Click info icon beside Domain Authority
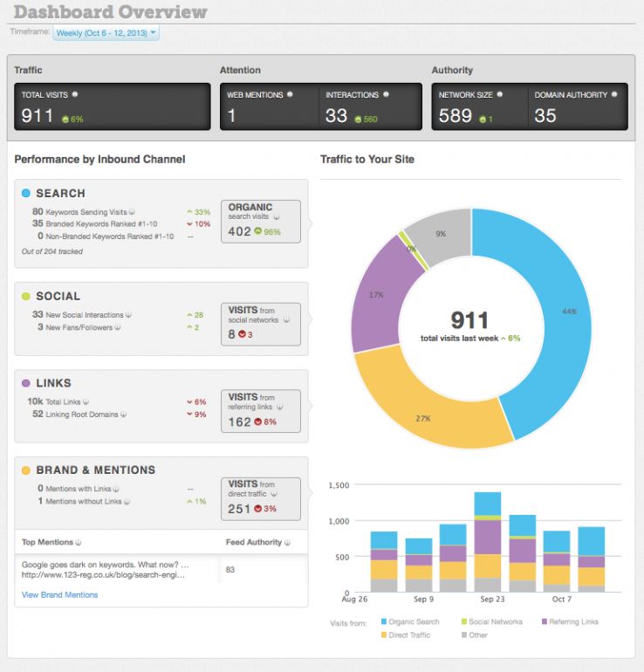 [x=613, y=94]
